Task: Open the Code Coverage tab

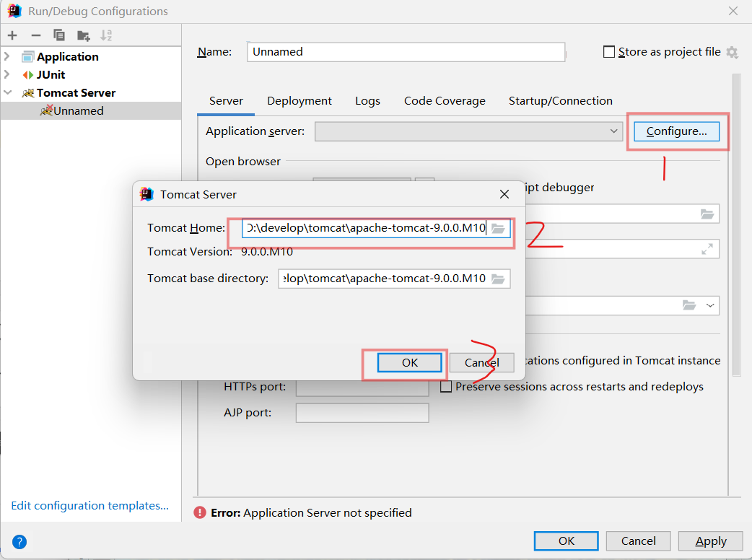Action: point(445,101)
